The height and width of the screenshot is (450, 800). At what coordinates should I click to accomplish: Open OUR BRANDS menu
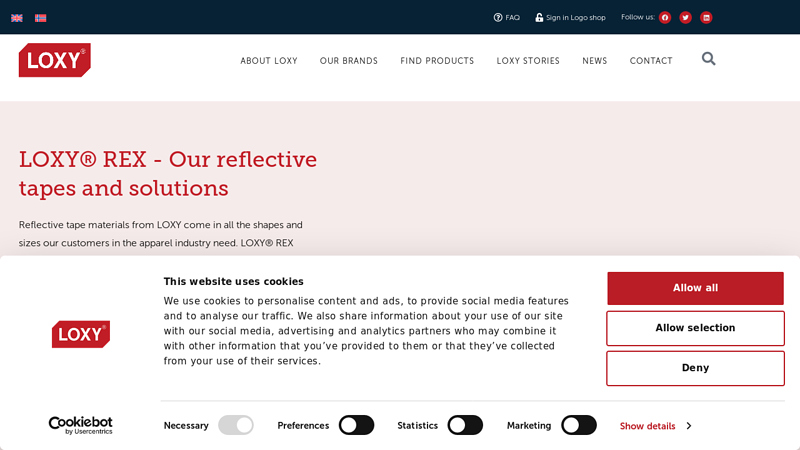pos(349,61)
